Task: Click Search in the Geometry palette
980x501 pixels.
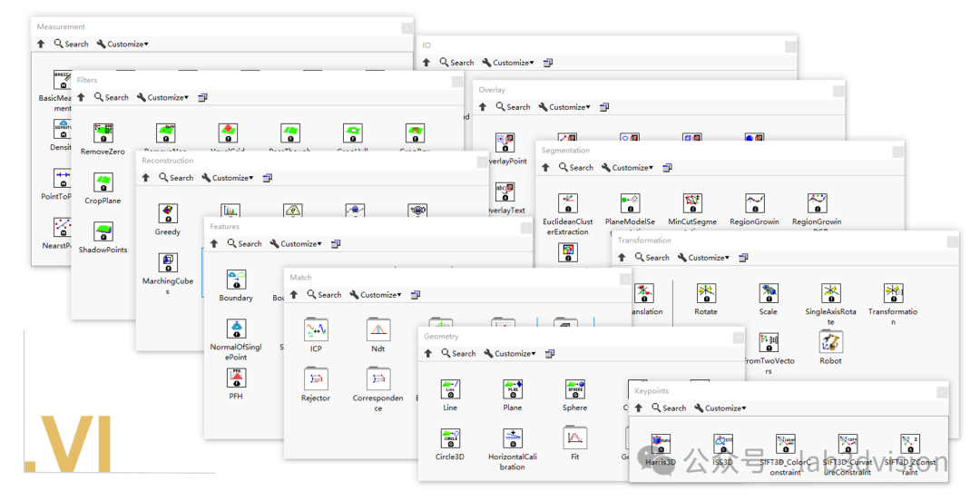Action: click(x=457, y=354)
